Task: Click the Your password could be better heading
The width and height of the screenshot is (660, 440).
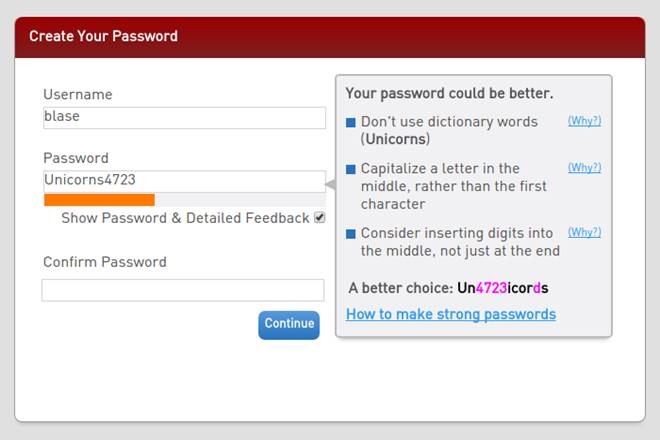Action: 449,93
